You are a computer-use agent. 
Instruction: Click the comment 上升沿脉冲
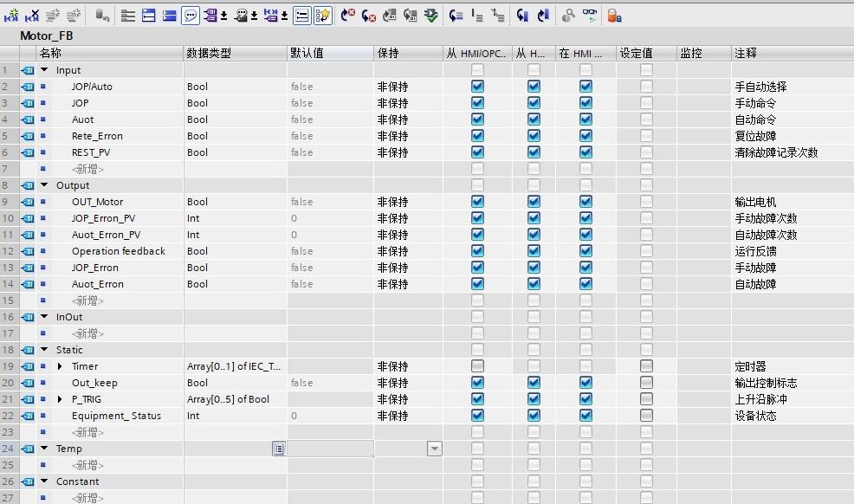[x=760, y=399]
